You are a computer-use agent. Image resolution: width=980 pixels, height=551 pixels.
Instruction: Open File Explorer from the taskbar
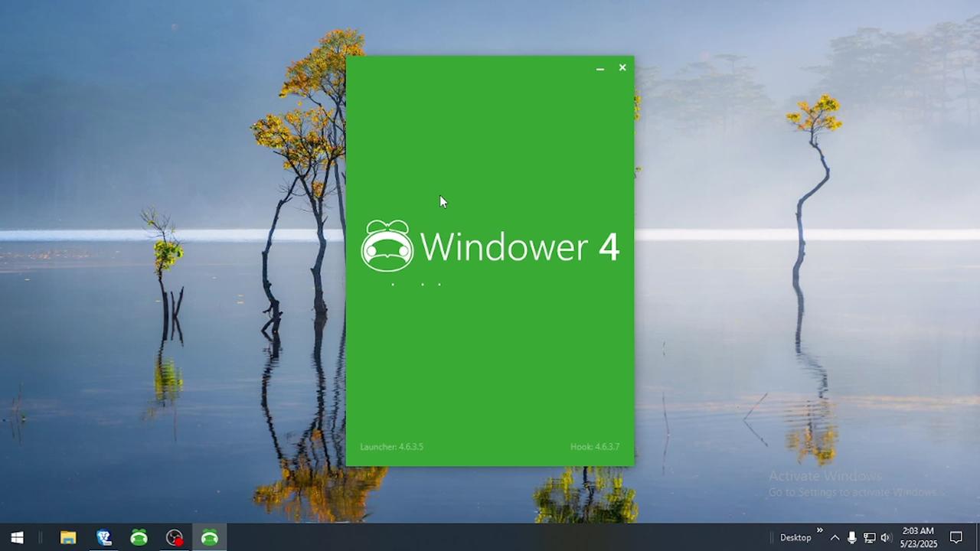(x=68, y=537)
